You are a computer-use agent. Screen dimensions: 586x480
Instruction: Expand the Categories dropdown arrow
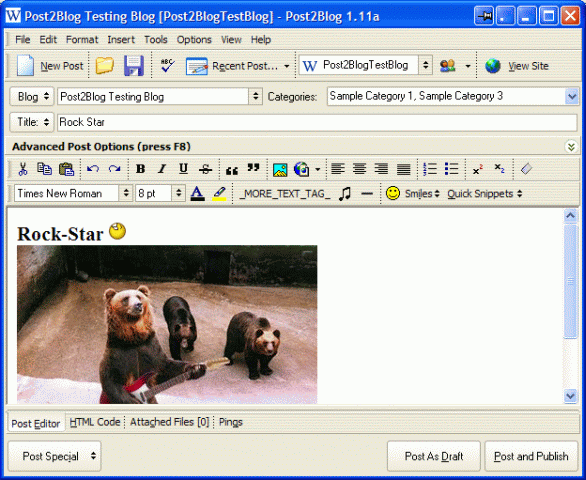coord(572,96)
